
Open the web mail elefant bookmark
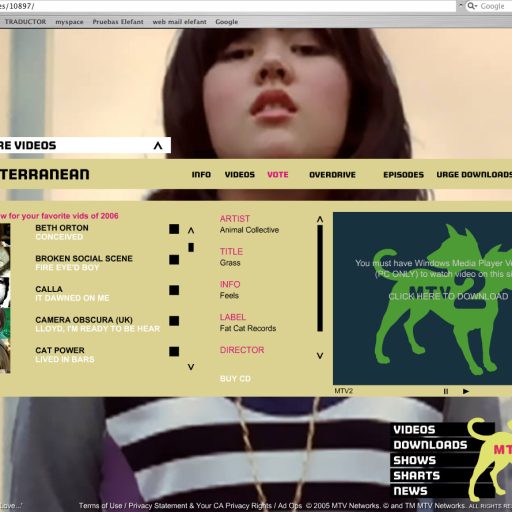pos(180,22)
